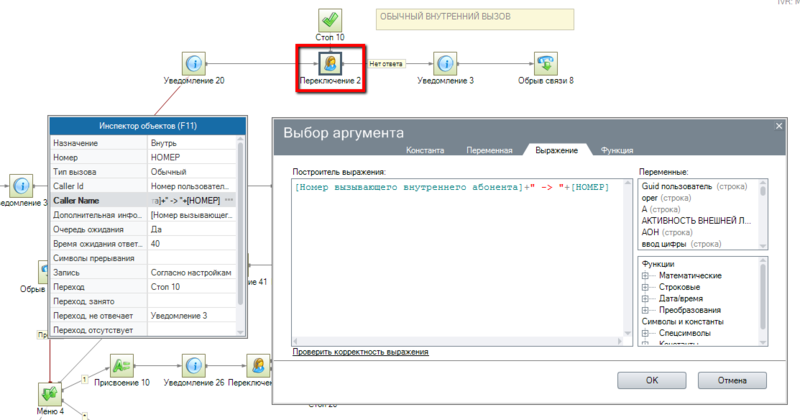Screen dimensions: 800x420
Task: Click the Меню 4 node icon
Action: pos(50,394)
